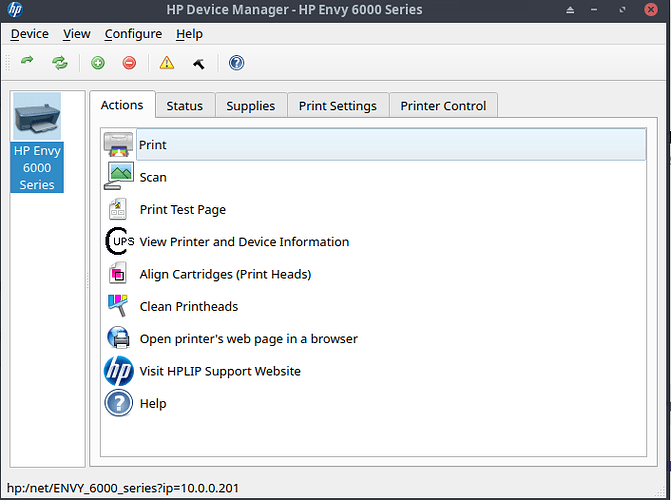671x500 pixels.
Task: Select View Printer and Device Information
Action: coord(244,242)
